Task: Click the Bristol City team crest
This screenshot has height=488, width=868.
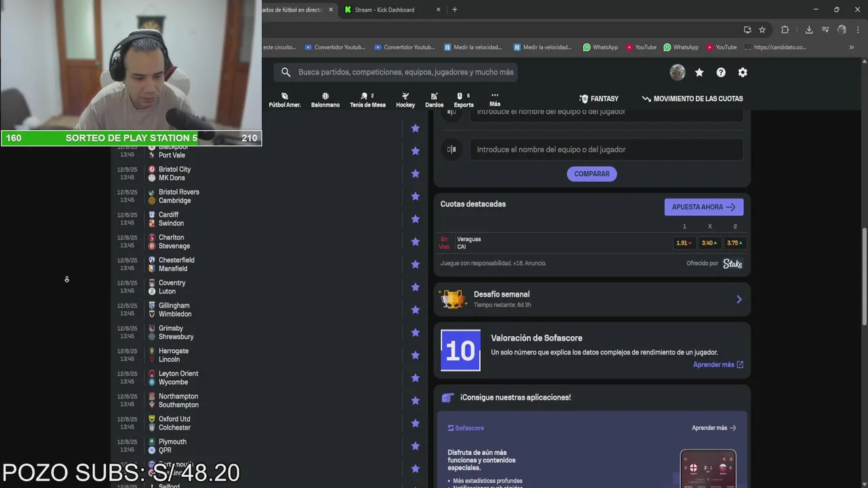Action: click(152, 169)
